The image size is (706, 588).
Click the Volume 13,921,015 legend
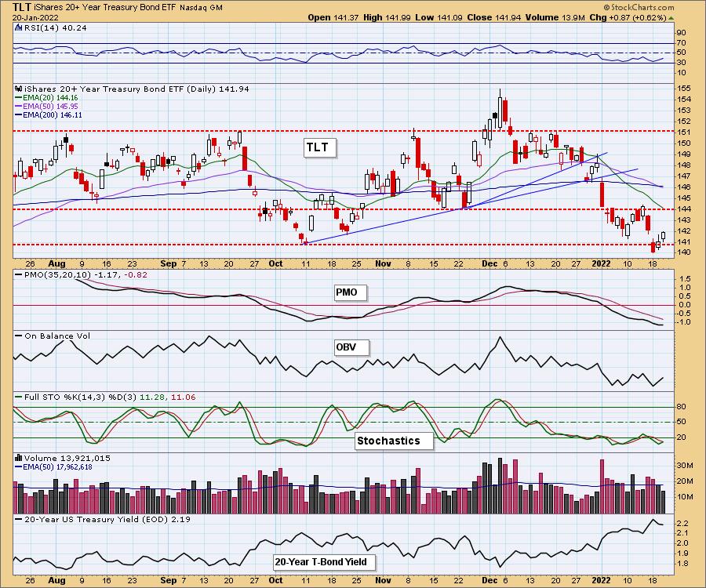(67, 459)
